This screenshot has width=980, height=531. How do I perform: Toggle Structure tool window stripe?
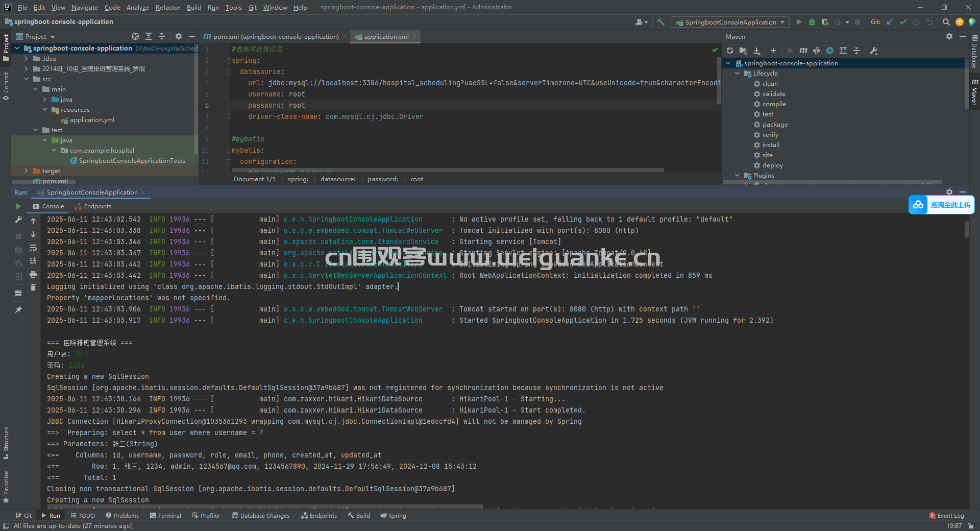click(x=6, y=442)
